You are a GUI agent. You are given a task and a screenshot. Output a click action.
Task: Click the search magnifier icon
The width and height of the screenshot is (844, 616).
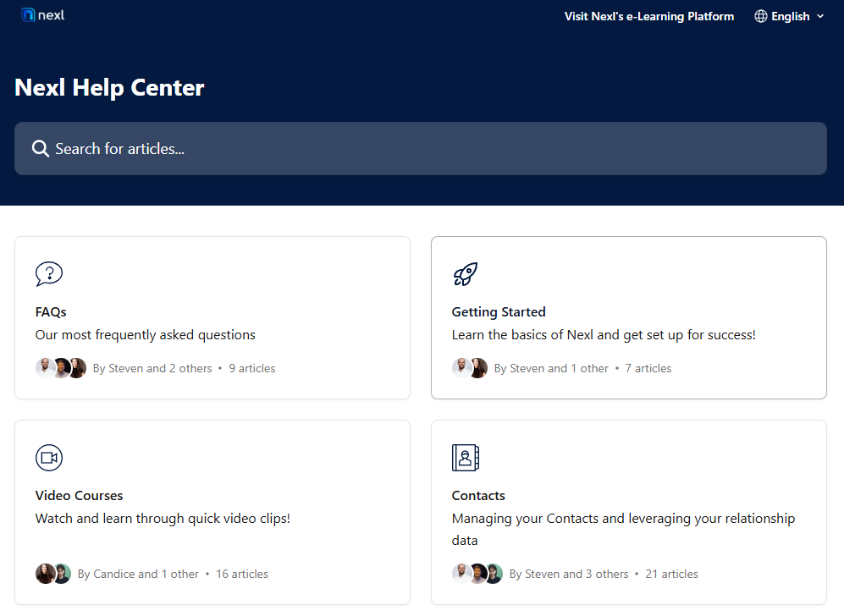[40, 148]
